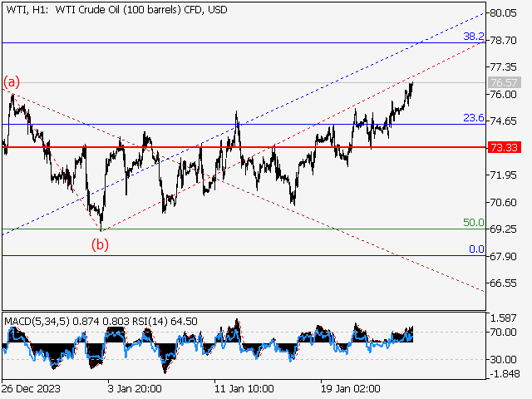Click the 70.60 price axis value

pos(504,203)
